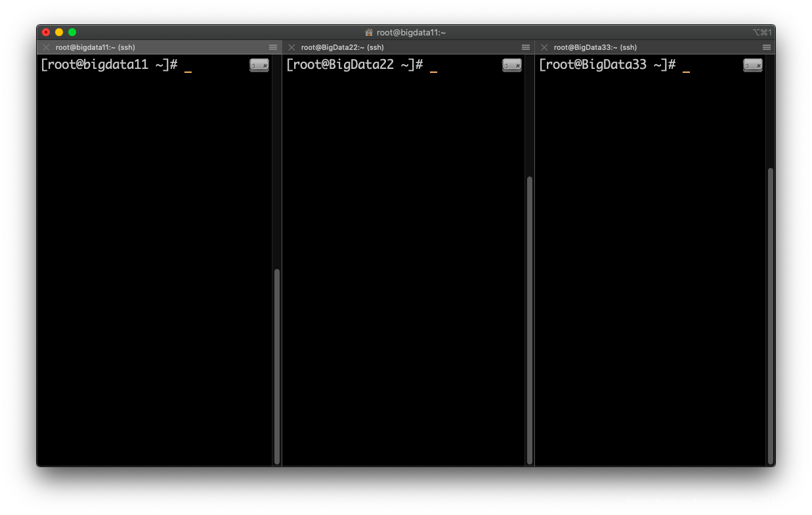Open the BigData22 pane hamburger menu
Viewport: 812px width, 515px height.
coord(526,47)
